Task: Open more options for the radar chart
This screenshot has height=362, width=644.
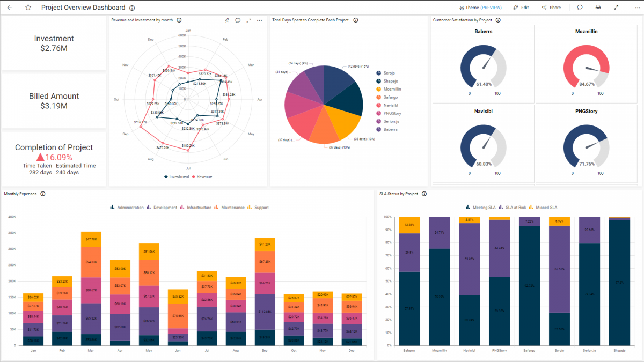Action: coord(259,20)
